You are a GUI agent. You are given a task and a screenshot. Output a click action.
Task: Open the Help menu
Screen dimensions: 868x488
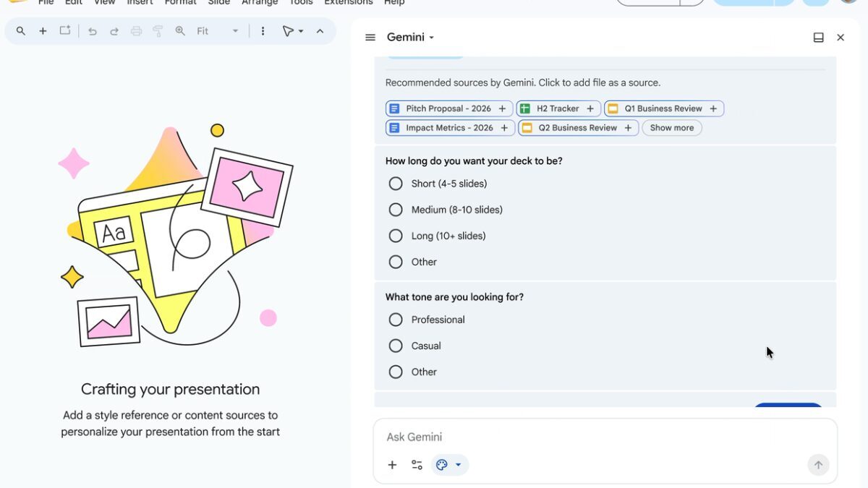(x=394, y=2)
